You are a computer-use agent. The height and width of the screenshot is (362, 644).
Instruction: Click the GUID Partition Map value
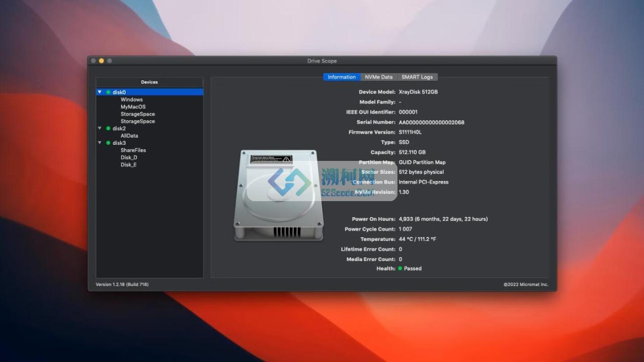[422, 162]
